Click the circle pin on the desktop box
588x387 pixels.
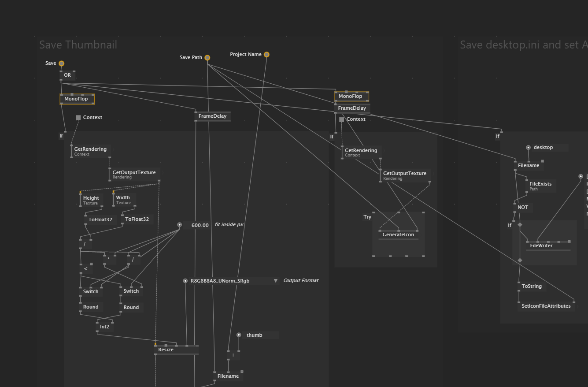pyautogui.click(x=529, y=148)
